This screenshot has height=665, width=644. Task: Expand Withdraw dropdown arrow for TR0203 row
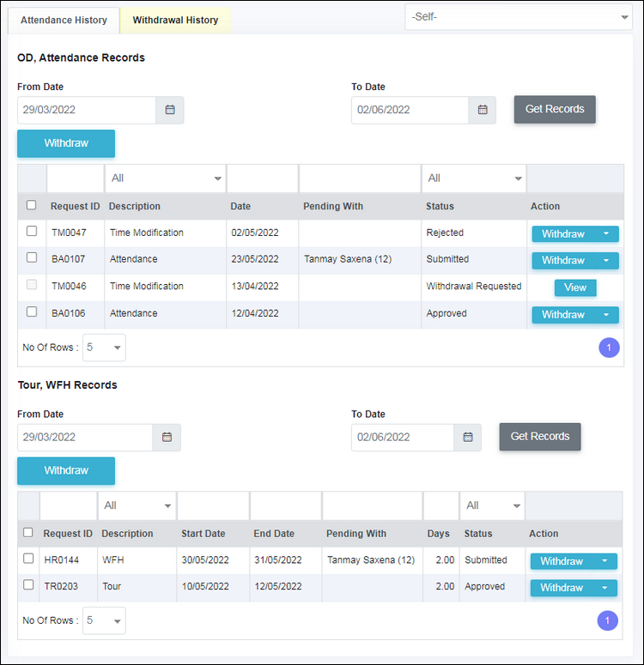(x=605, y=588)
